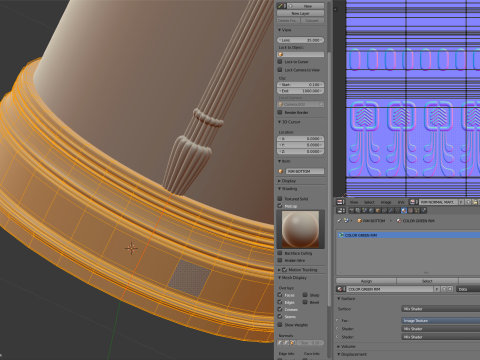
Task: Toggle vertex normals display icon
Action: click(280, 342)
